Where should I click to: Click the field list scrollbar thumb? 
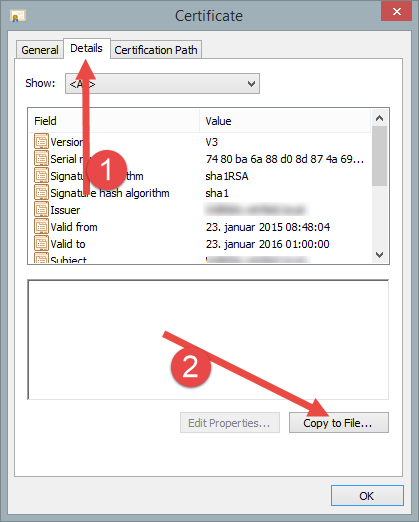tap(379, 156)
